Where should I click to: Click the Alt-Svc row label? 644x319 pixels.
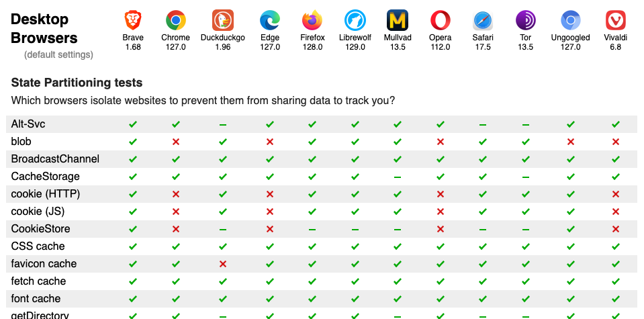pos(28,124)
